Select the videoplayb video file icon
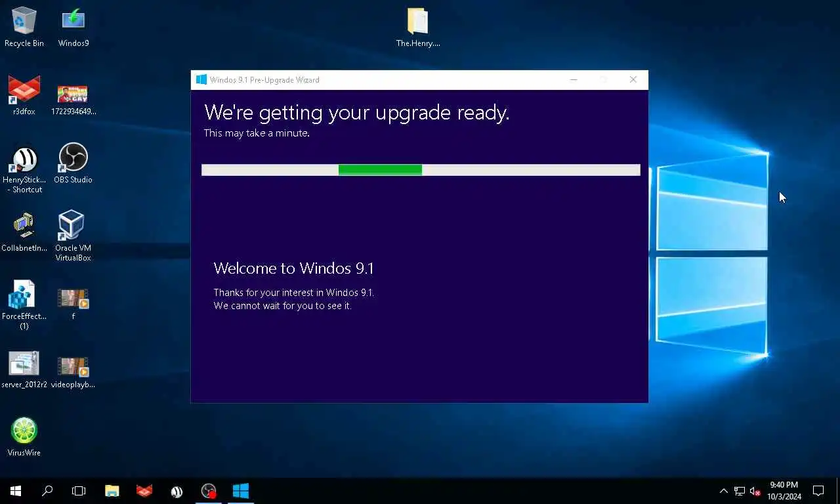840x504 pixels. [x=73, y=373]
